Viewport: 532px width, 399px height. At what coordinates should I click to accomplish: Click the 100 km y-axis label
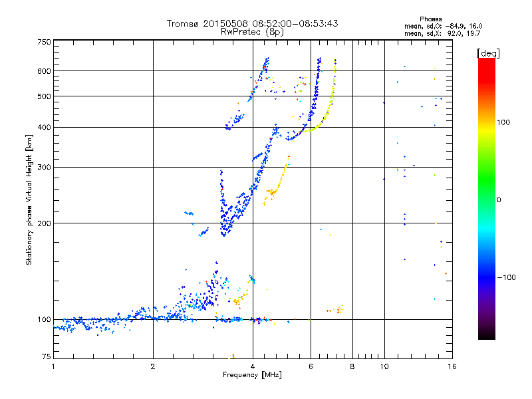pos(44,320)
